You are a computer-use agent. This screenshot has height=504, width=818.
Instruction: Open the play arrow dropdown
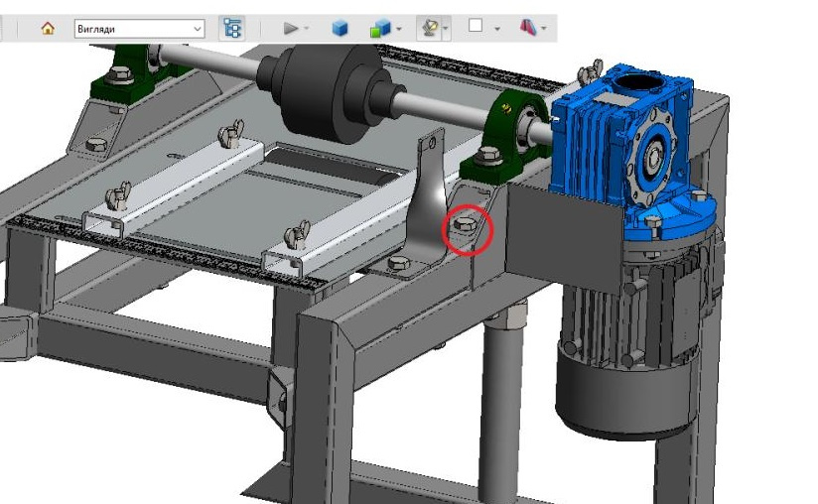(x=306, y=29)
